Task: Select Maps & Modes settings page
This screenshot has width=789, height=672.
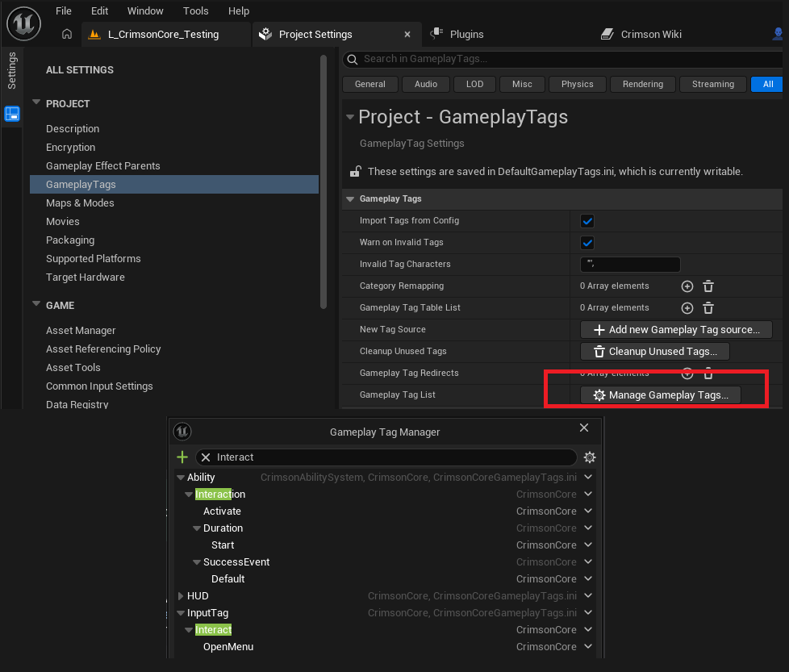Action: tap(80, 203)
